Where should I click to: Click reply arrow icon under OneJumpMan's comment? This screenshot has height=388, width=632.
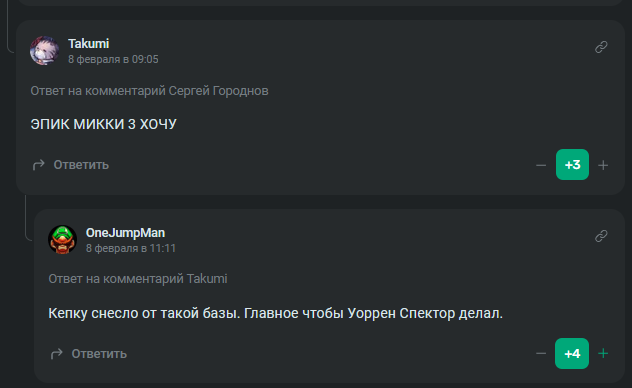point(56,354)
